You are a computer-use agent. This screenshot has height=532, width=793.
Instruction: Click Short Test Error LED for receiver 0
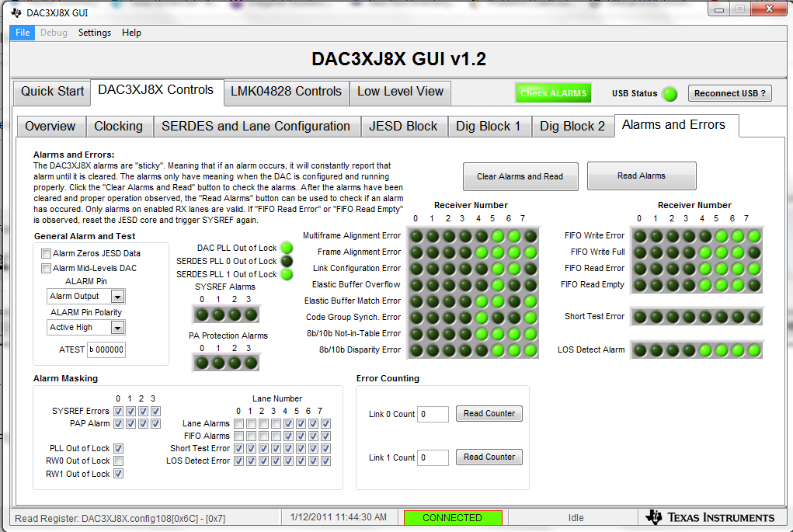(x=640, y=317)
